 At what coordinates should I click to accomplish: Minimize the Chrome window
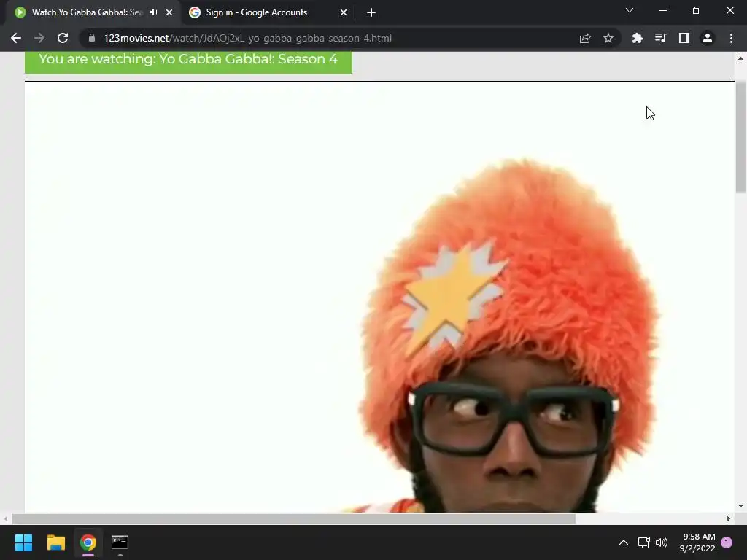coord(663,10)
